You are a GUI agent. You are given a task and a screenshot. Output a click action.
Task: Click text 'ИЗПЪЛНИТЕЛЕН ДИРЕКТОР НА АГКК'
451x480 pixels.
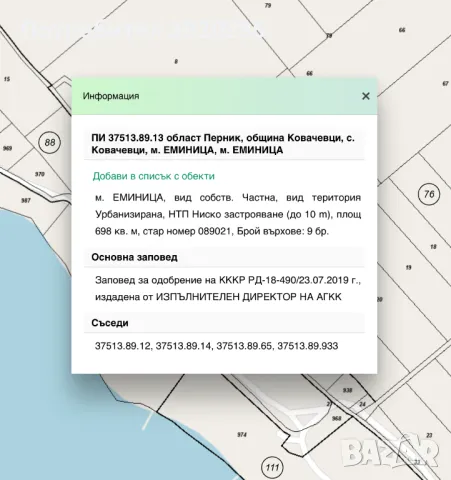pyautogui.click(x=249, y=297)
